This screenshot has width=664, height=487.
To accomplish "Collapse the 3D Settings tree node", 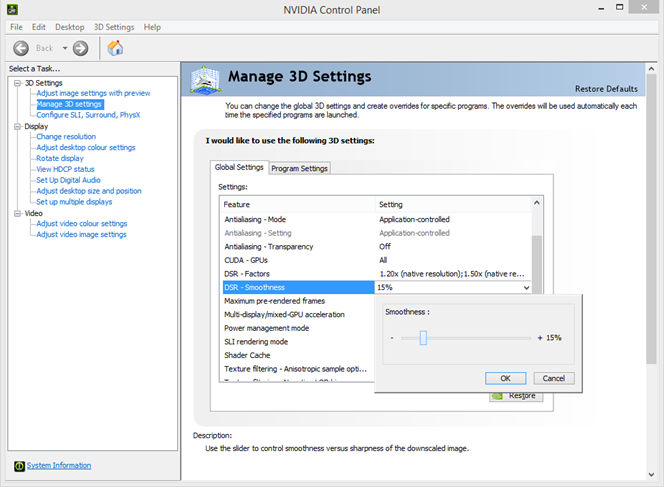I will [17, 83].
